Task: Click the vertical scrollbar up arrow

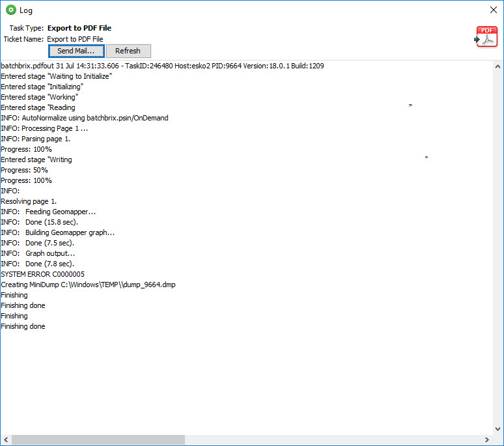Action: (x=498, y=66)
